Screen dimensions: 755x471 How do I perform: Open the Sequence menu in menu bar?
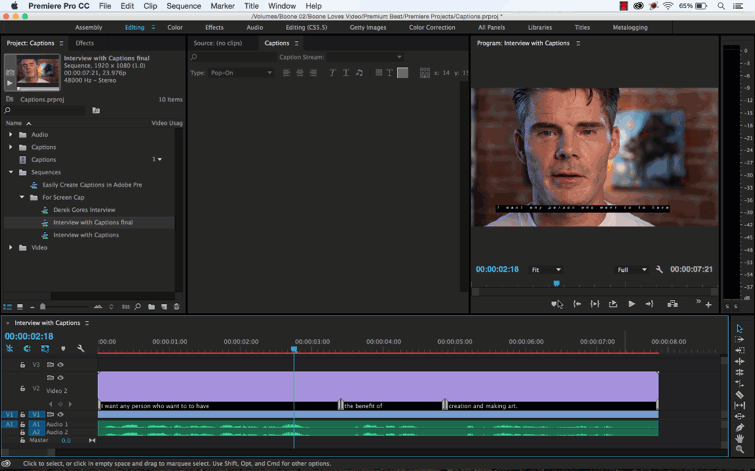tap(183, 6)
